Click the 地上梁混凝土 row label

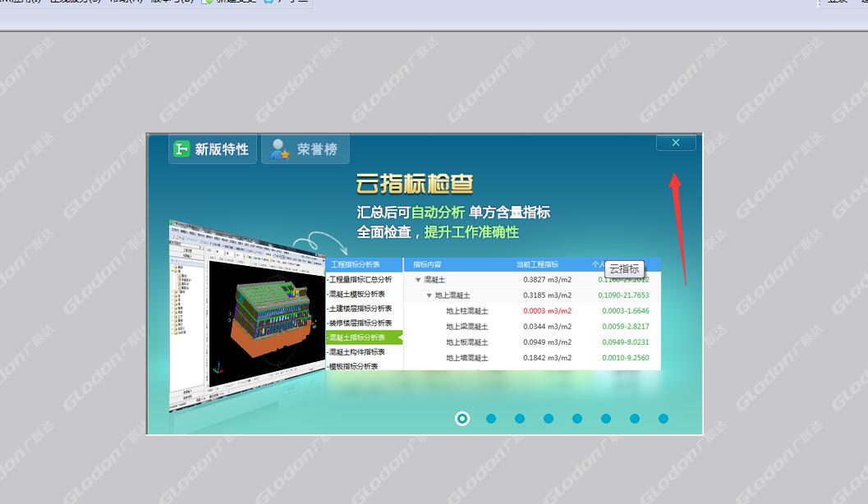(467, 327)
